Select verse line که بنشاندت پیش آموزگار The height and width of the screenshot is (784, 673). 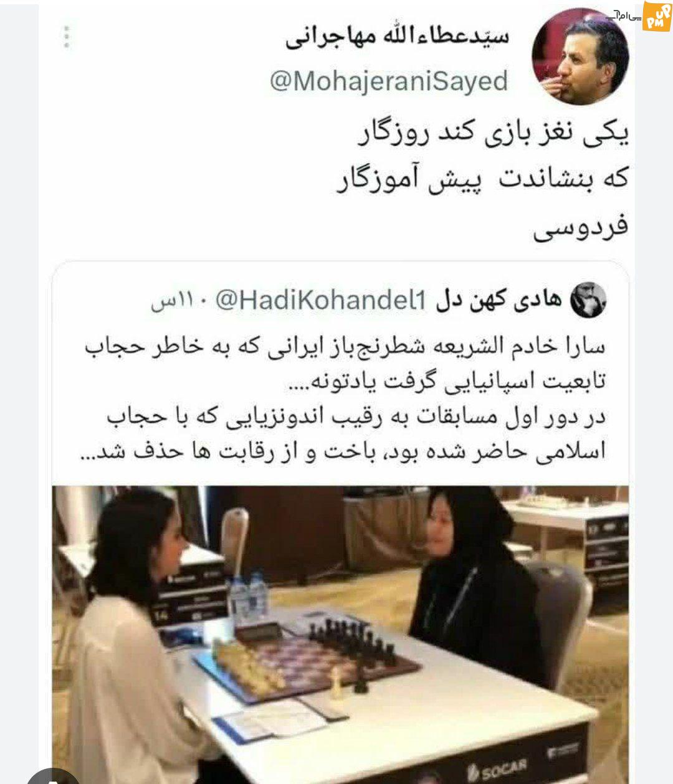pos(483,181)
